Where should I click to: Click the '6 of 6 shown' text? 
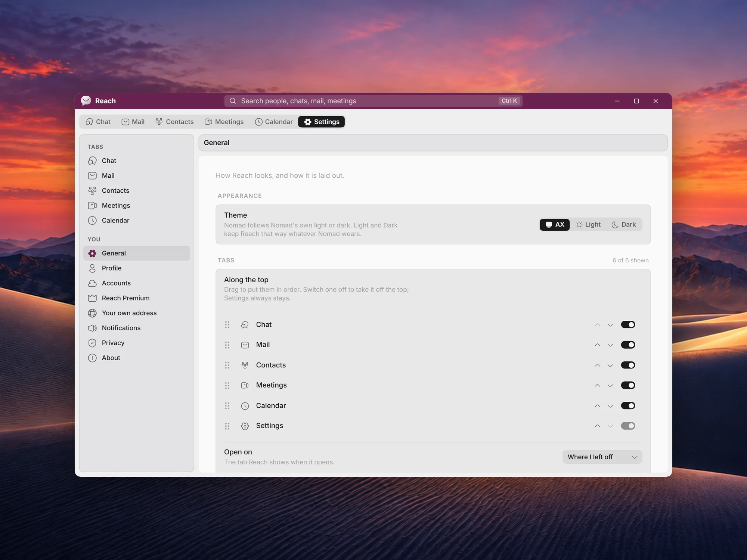[x=630, y=260]
